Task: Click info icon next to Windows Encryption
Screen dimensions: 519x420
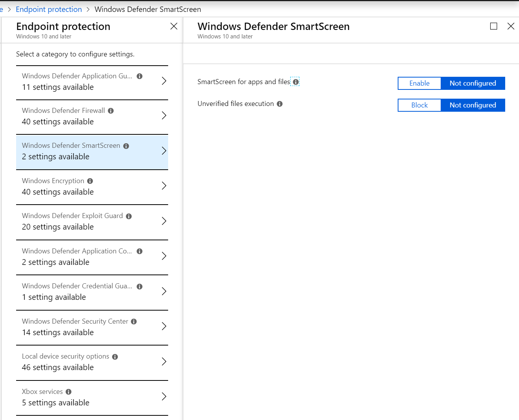Action: tap(90, 181)
